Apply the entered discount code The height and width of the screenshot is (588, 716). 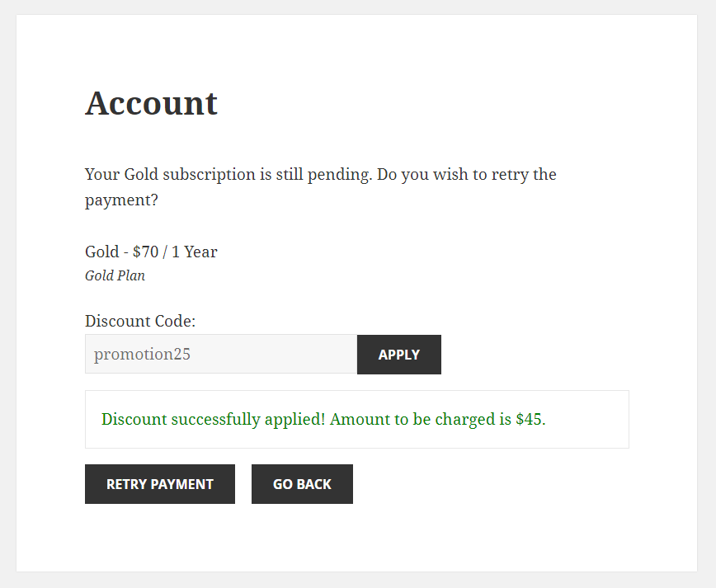click(x=398, y=354)
